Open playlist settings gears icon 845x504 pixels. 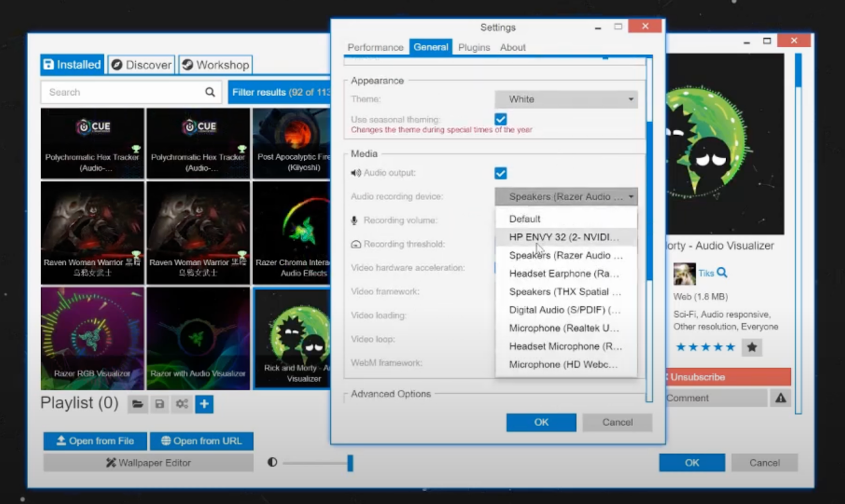click(182, 405)
